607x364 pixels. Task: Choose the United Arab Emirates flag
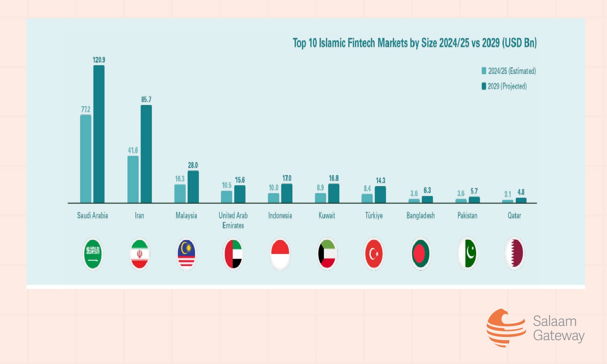[x=233, y=254]
